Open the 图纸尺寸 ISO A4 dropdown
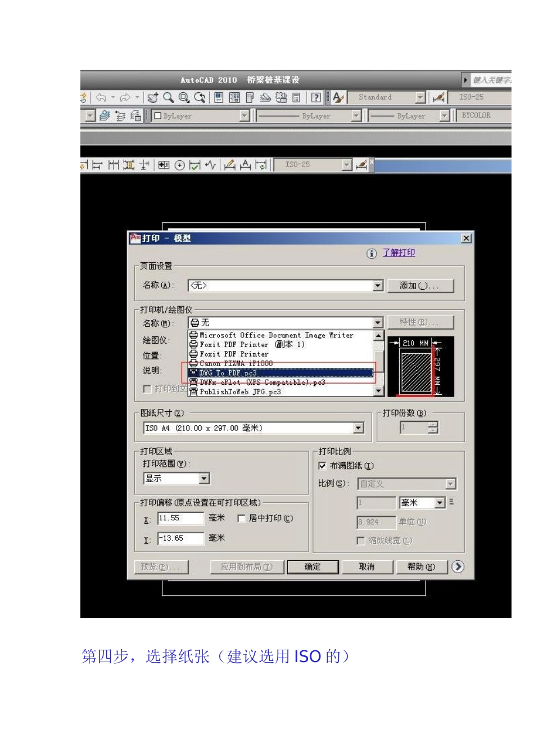The width and height of the screenshot is (534, 756). (x=359, y=429)
